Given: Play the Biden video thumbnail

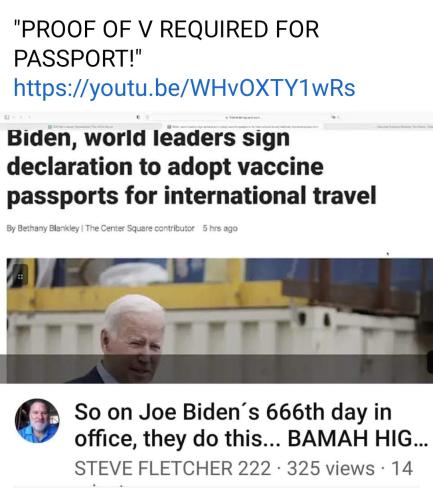Looking at the screenshot, I should pos(220,320).
